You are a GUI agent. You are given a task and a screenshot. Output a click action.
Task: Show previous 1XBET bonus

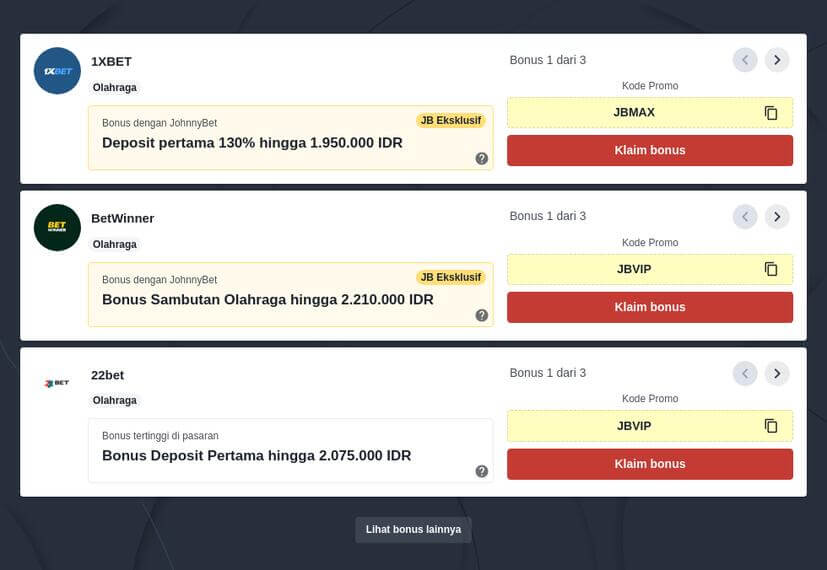click(745, 60)
